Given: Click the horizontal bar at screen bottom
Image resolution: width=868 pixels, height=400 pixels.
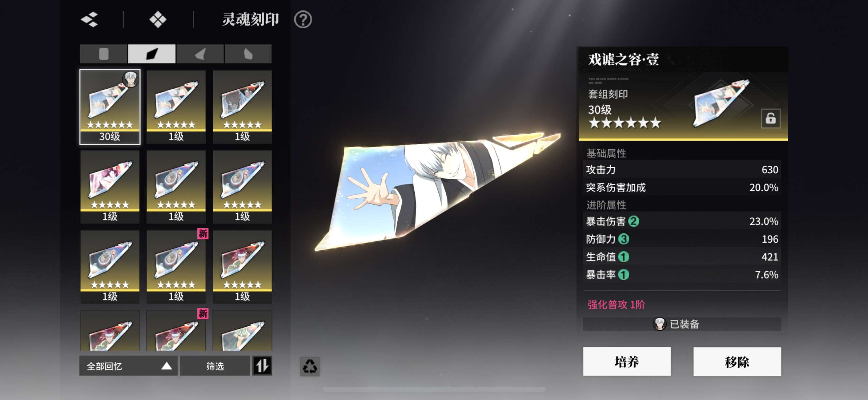Looking at the screenshot, I should point(434,389).
